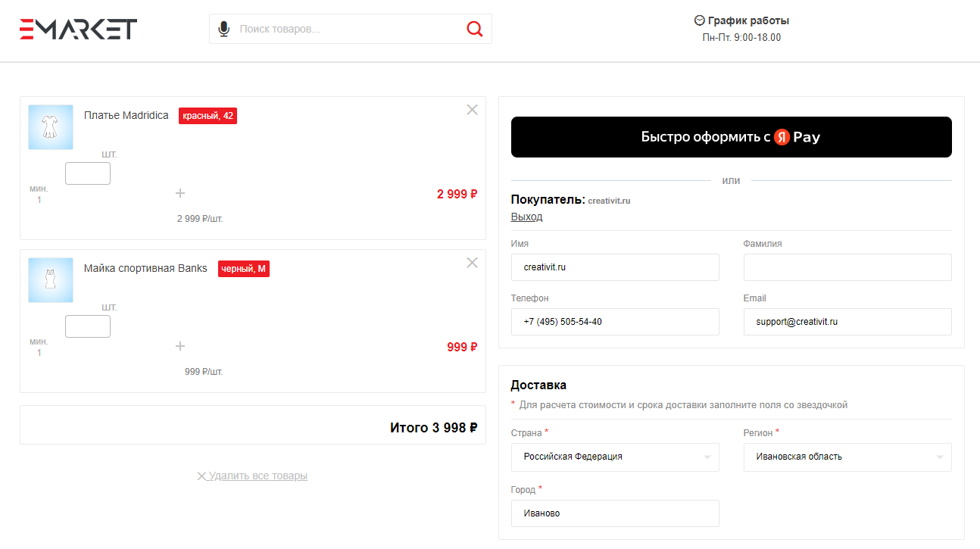
Task: Remove Платье Madridica with its X icon
Action: coord(472,110)
